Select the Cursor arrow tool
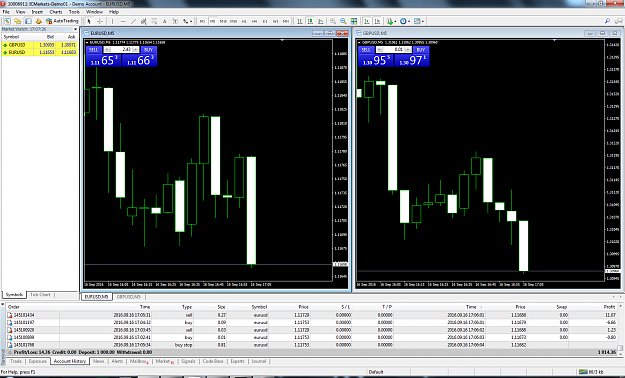This screenshot has height=378, width=625. click(x=89, y=21)
